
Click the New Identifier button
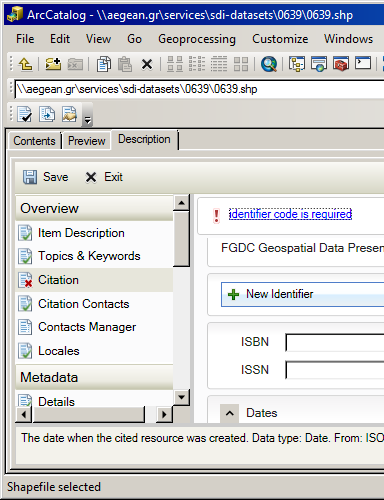coord(303,294)
